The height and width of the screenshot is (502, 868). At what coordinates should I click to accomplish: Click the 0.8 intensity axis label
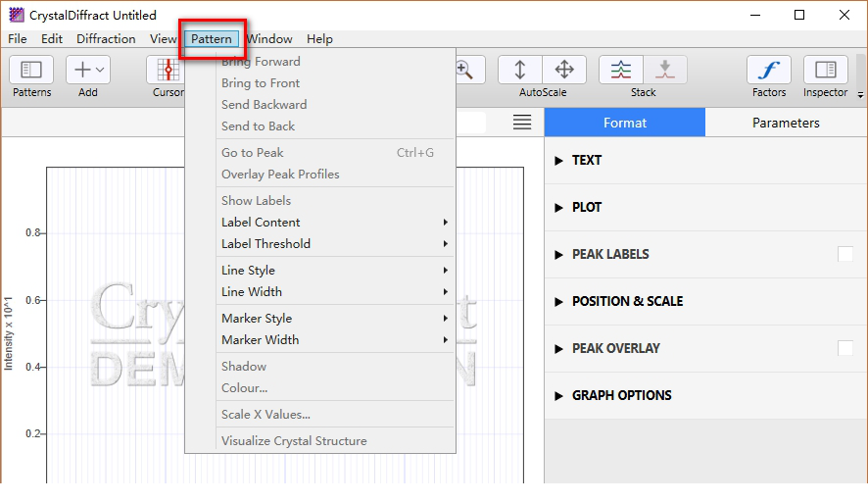[x=32, y=232]
